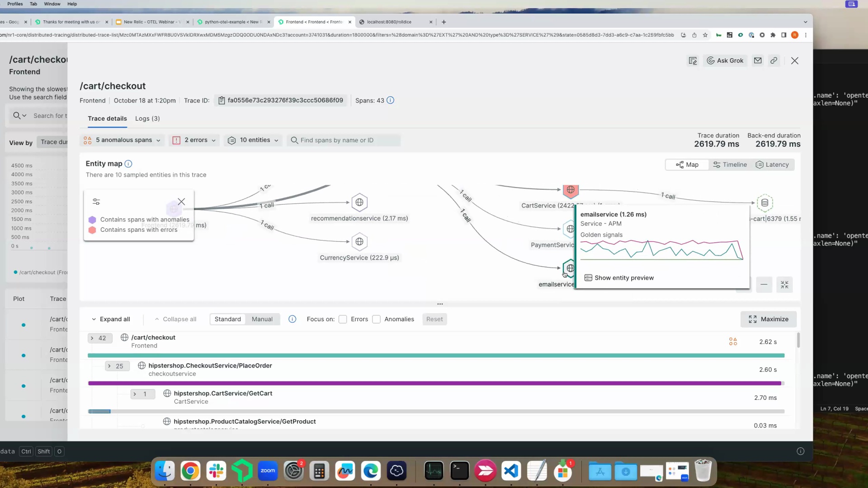Click the Ask Grok button
This screenshot has width=868, height=488.
[x=725, y=61]
